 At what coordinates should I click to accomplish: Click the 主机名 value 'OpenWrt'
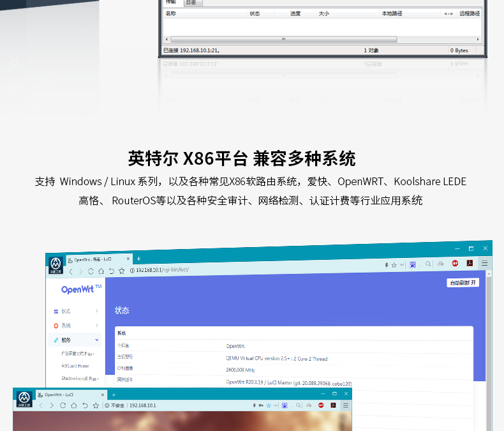(235, 346)
